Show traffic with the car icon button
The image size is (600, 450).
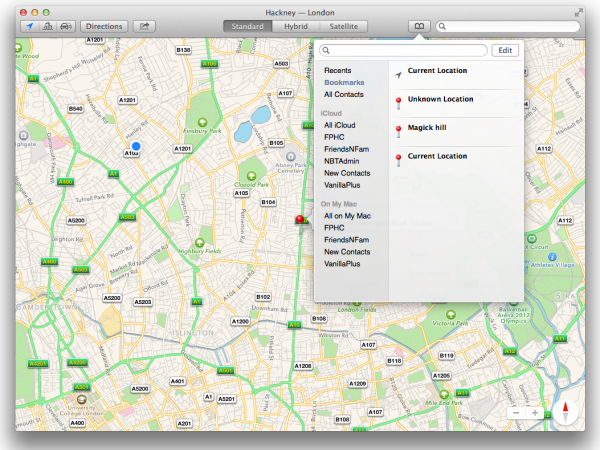pos(66,26)
